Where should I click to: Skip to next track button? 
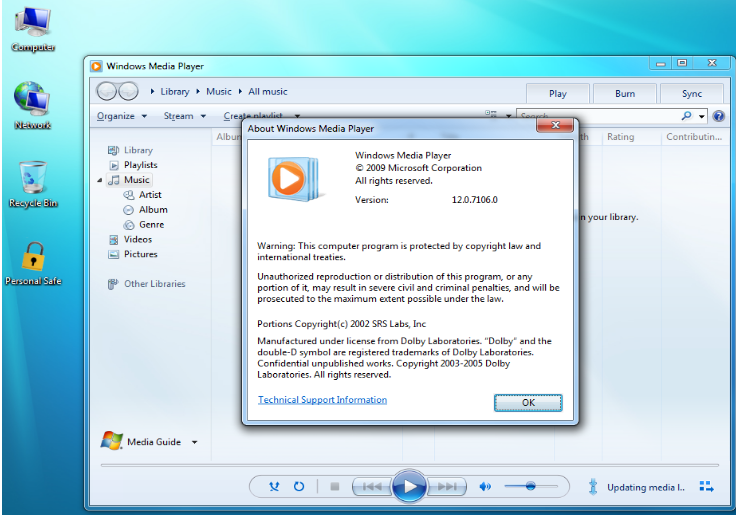pos(447,486)
